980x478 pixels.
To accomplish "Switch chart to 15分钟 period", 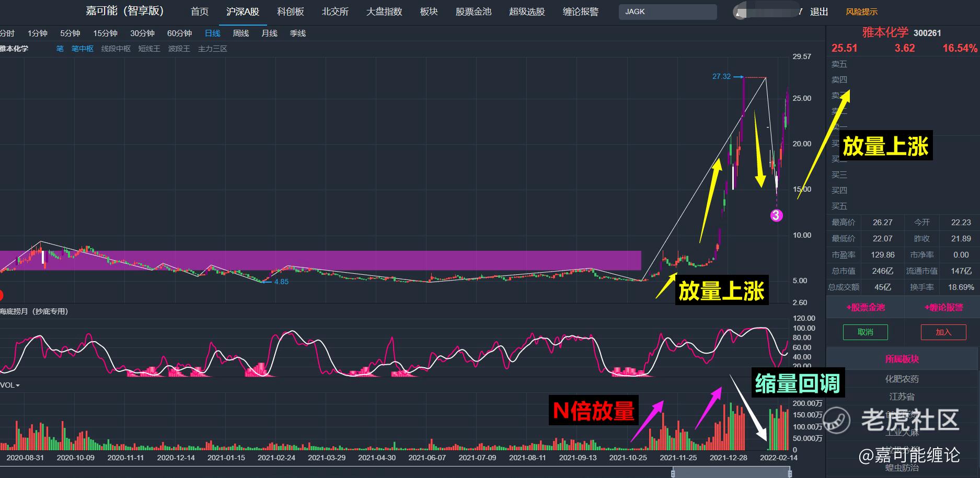I will tap(105, 33).
